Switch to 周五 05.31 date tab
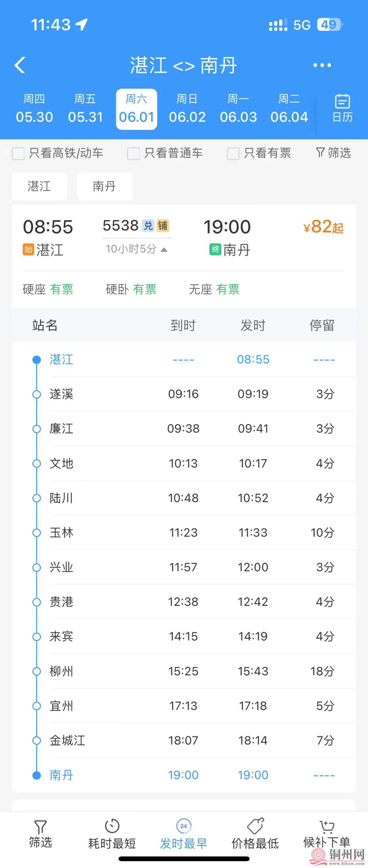The image size is (368, 868). 85,109
